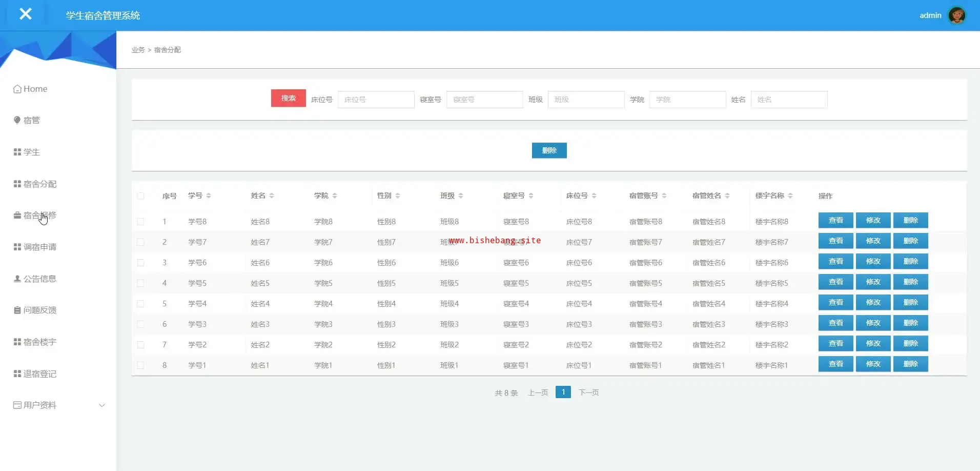
Task: Click the X icon in top header
Action: click(26, 14)
